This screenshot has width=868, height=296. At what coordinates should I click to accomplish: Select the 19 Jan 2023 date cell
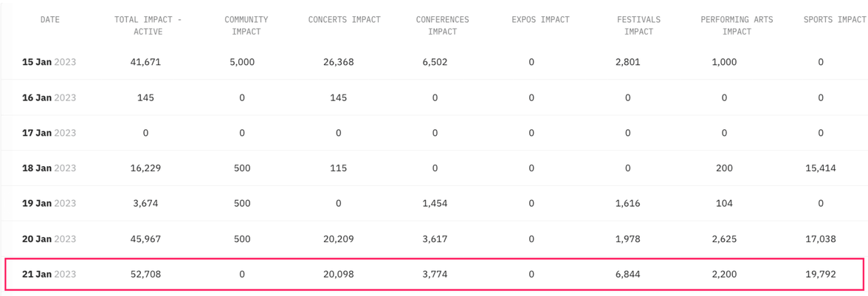(49, 204)
